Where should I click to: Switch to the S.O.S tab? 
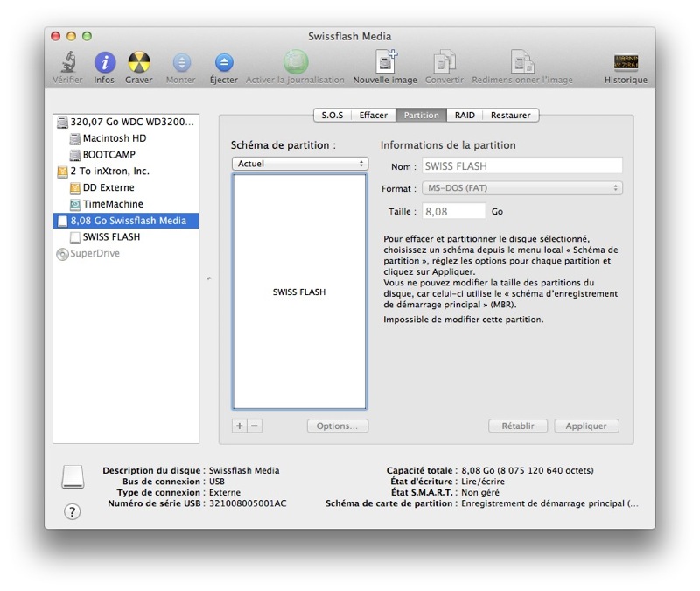click(x=332, y=116)
